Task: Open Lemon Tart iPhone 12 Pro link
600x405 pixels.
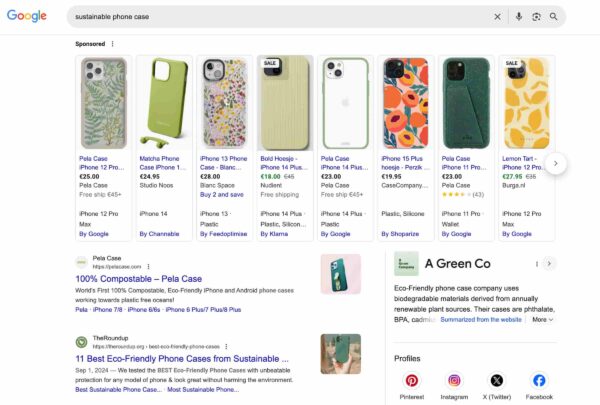Action: click(523, 163)
